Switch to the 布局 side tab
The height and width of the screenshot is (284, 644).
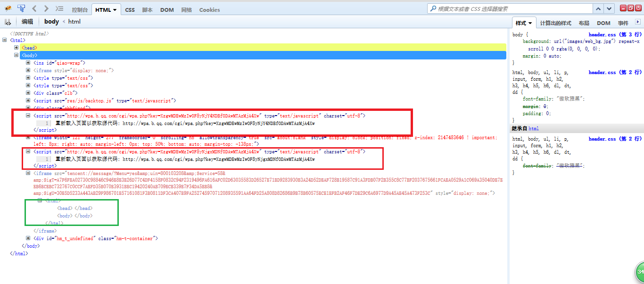coord(584,23)
